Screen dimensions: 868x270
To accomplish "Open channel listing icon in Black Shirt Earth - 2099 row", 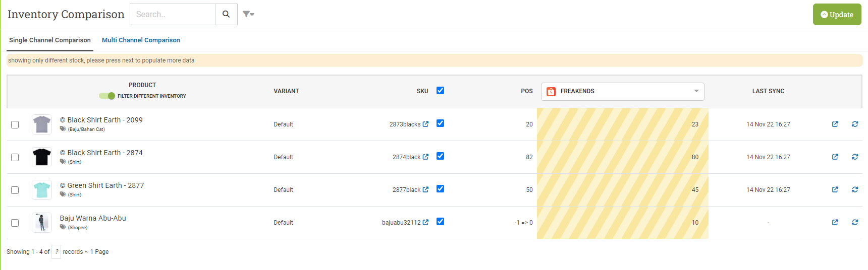I will pos(835,124).
